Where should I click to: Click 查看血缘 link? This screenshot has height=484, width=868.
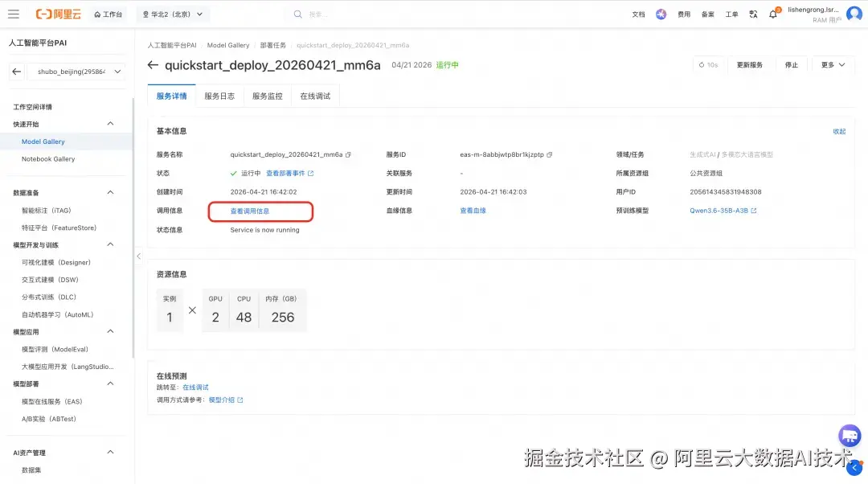point(473,211)
